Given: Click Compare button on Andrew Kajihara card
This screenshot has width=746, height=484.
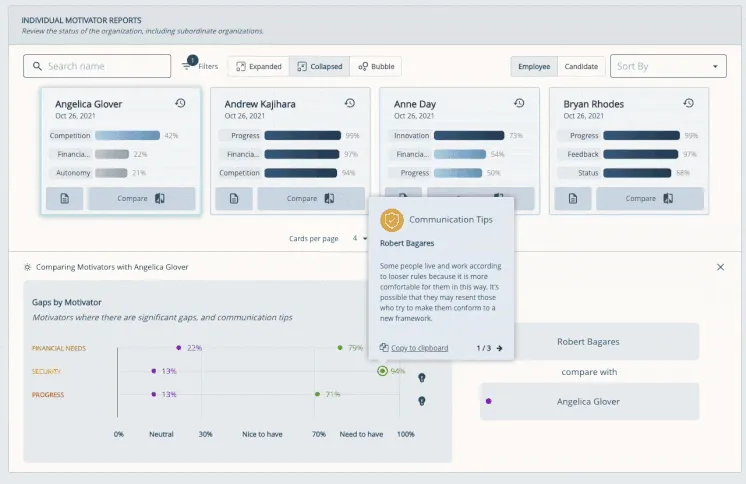Looking at the screenshot, I should click(x=310, y=198).
